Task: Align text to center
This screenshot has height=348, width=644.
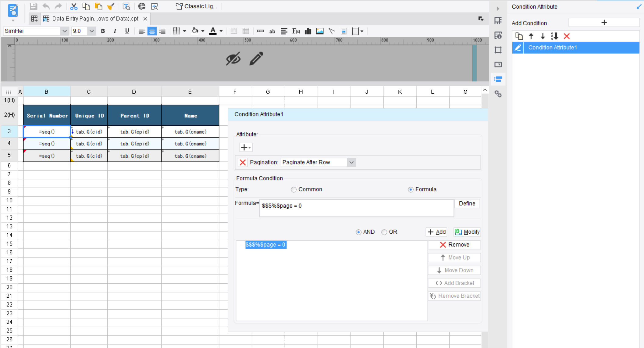Action: pos(152,31)
